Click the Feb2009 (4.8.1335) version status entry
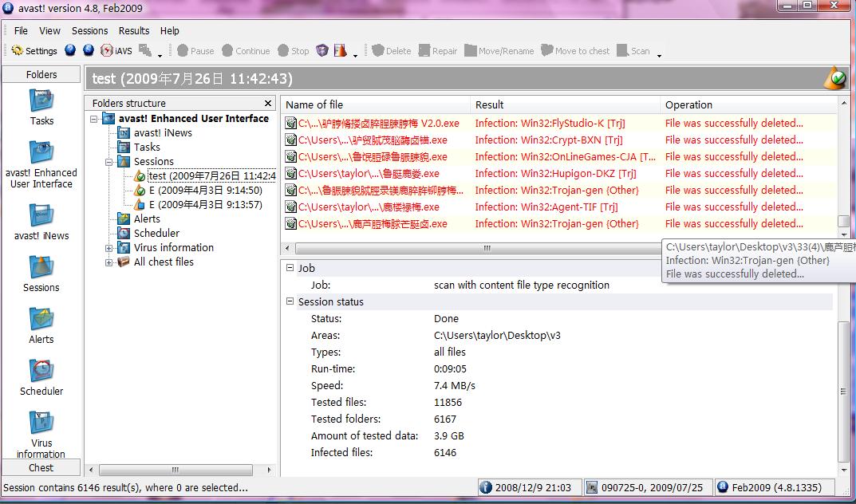The image size is (856, 504). coord(774,487)
